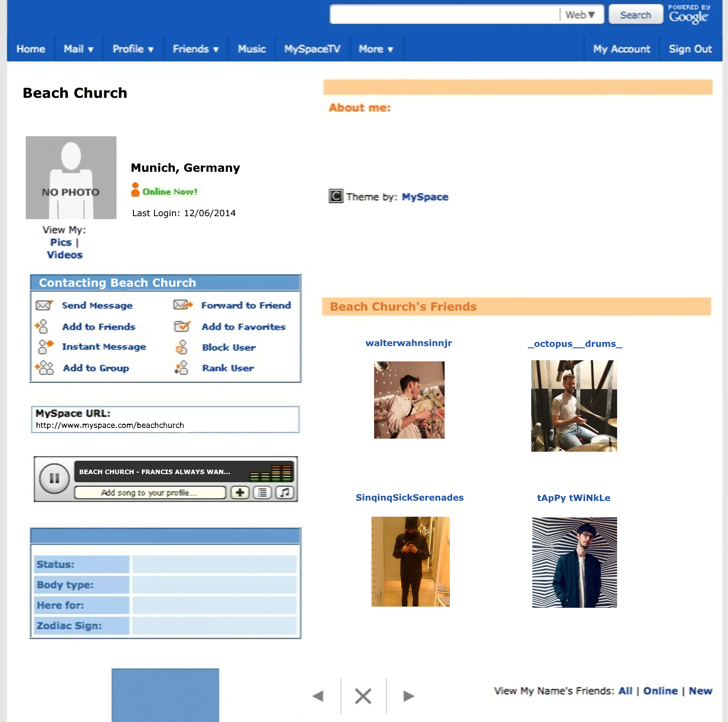The image size is (728, 722).
Task: Click the Search button
Action: (x=636, y=15)
